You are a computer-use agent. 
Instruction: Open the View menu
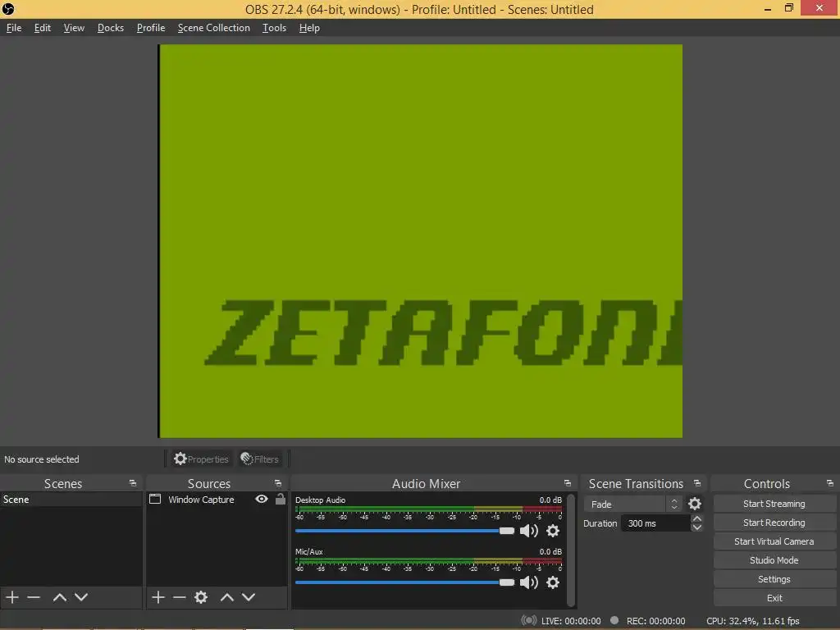tap(74, 28)
